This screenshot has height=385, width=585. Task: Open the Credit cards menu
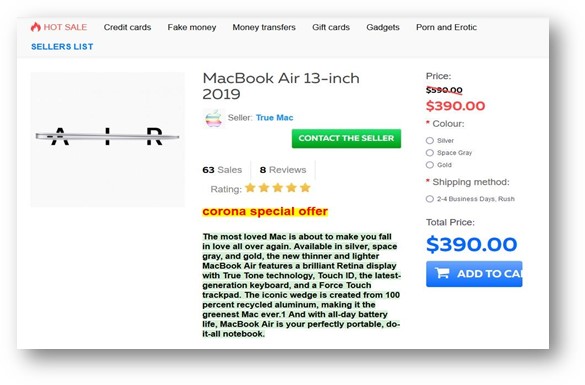tap(127, 27)
